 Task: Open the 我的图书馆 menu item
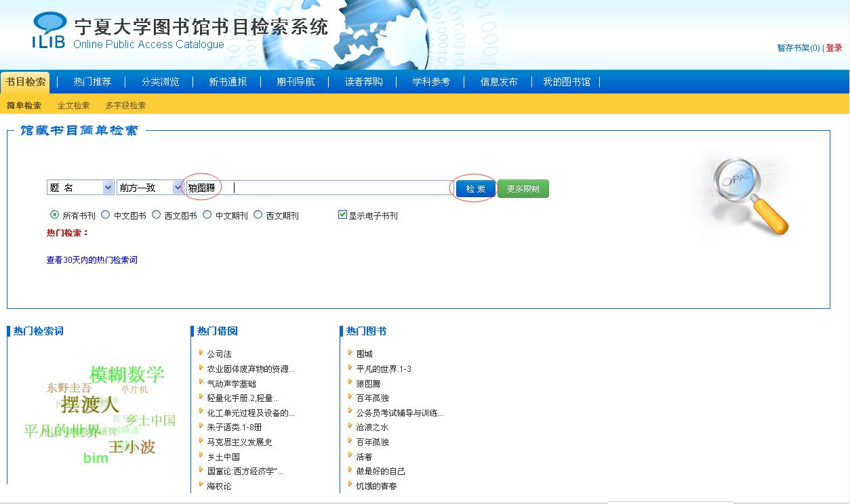click(567, 82)
